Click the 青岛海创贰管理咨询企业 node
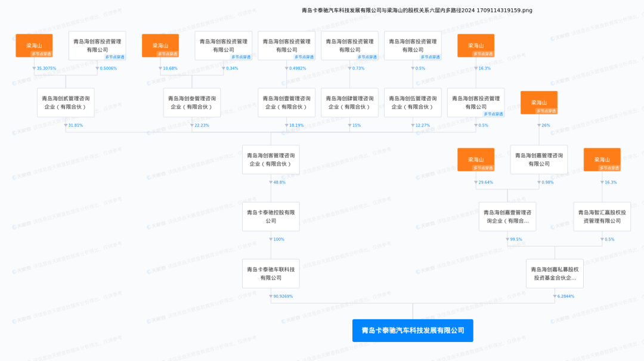The width and height of the screenshot is (644, 361). tap(66, 102)
